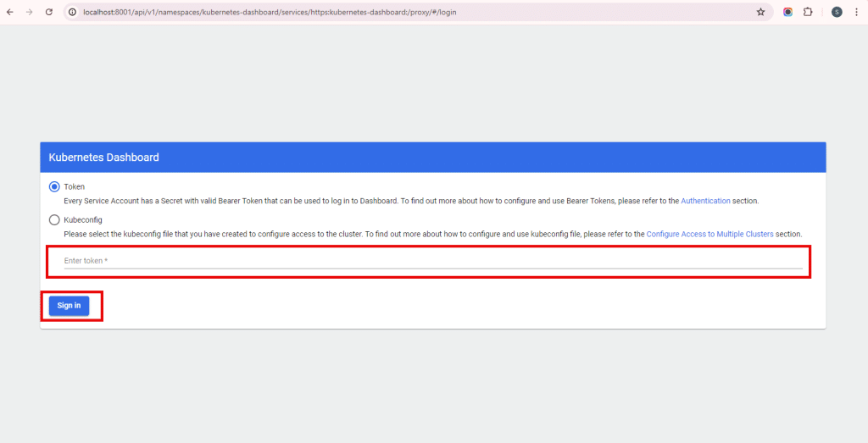Focus the Enter token field
Viewport: 868px width, 443px height.
coord(433,261)
